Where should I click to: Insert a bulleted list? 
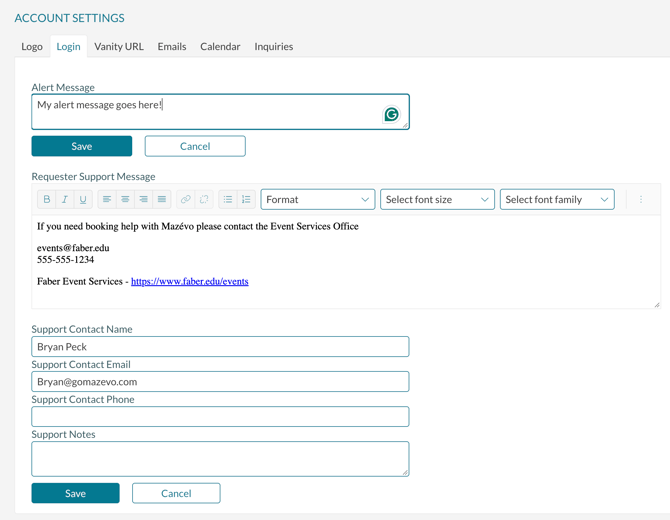(228, 199)
